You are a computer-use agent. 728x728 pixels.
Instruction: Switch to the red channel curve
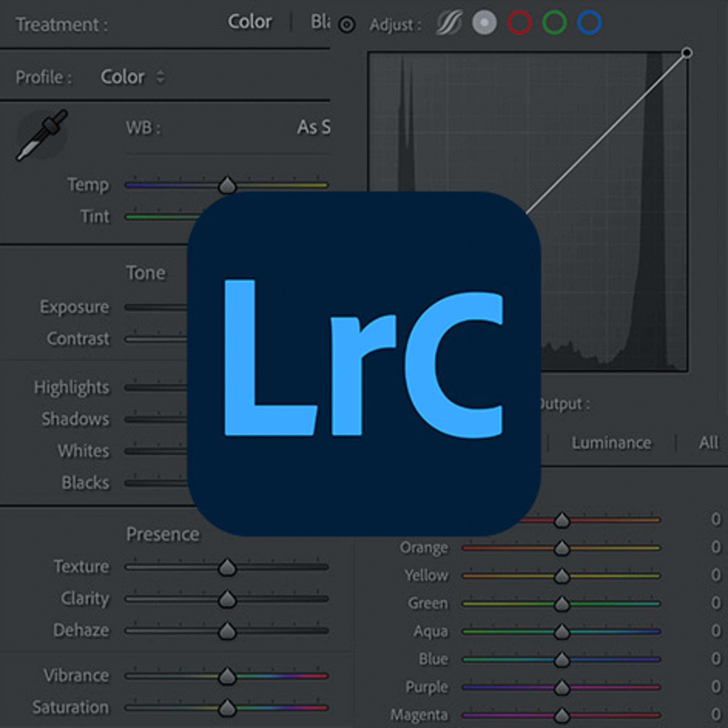pyautogui.click(x=519, y=23)
